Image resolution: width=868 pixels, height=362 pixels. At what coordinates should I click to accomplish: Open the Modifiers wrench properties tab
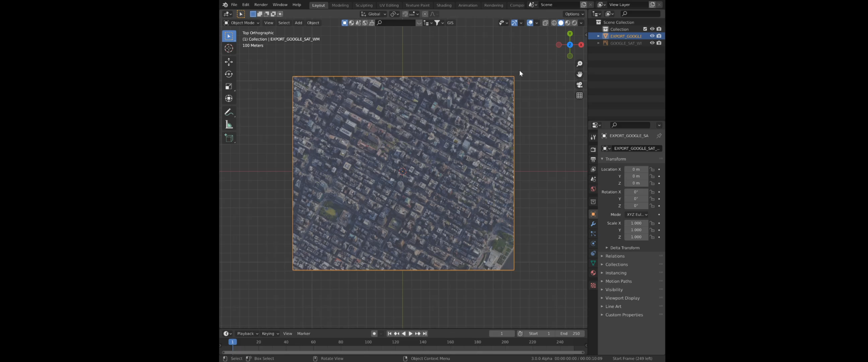(x=593, y=224)
